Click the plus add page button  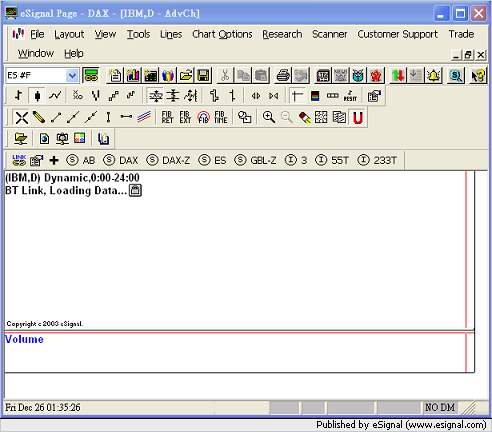54,160
